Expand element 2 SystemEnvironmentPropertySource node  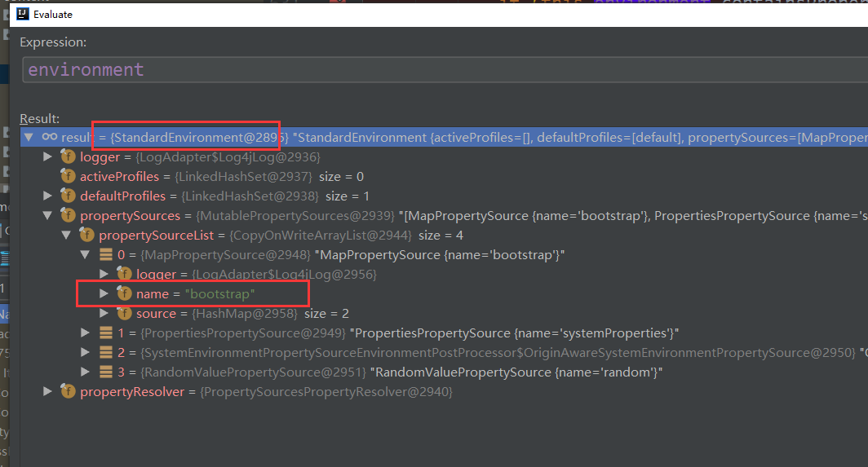(85, 352)
